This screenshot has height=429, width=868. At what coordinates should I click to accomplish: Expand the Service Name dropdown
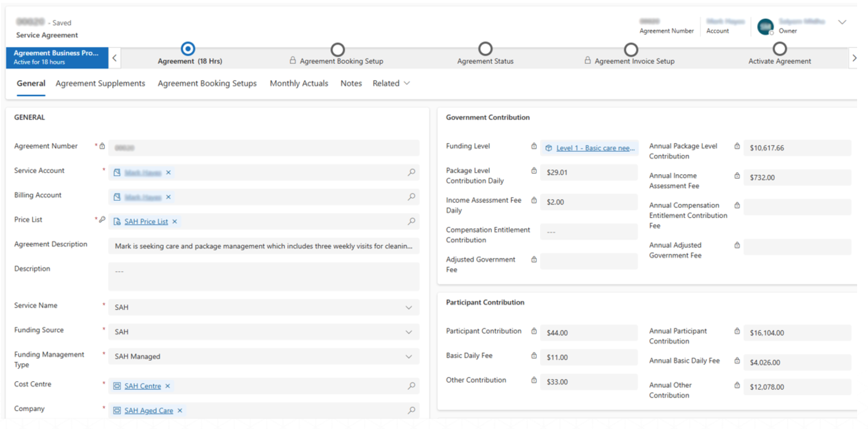pyautogui.click(x=408, y=307)
